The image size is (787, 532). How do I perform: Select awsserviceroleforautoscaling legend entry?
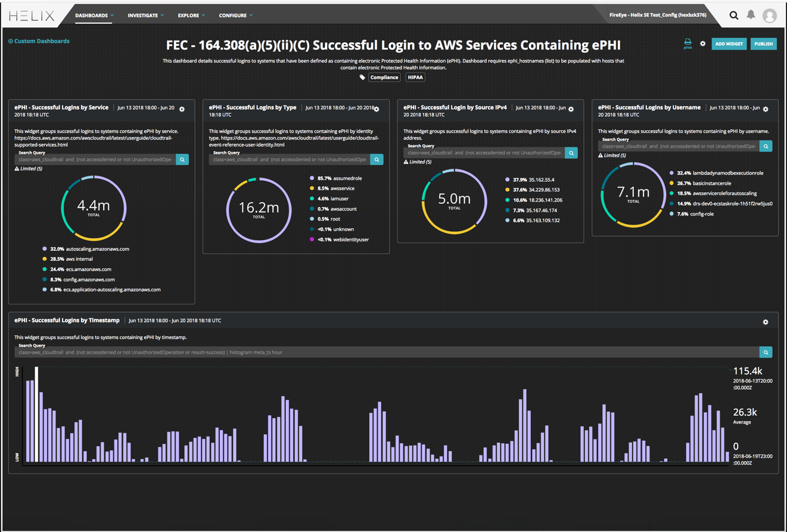coord(714,193)
